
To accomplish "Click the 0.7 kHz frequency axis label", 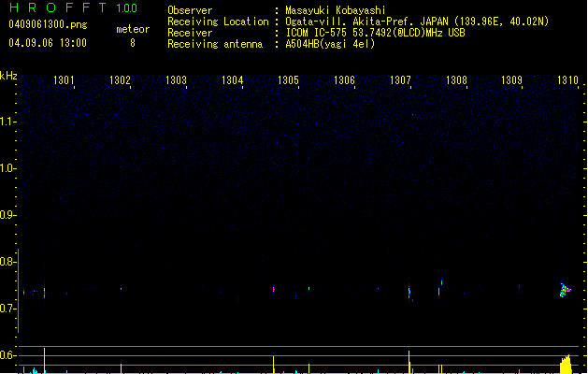I will click(7, 309).
